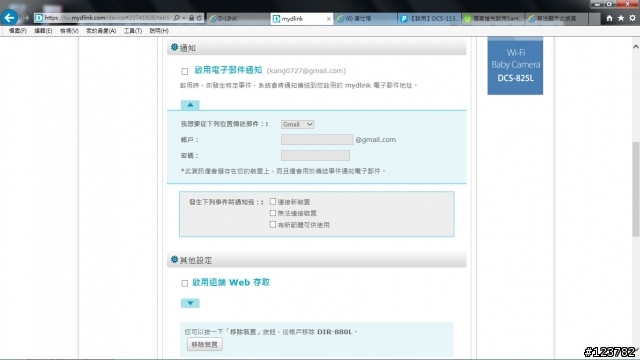This screenshot has width=640, height=360.
Task: Switch to the last browser tab
Action: (x=557, y=19)
